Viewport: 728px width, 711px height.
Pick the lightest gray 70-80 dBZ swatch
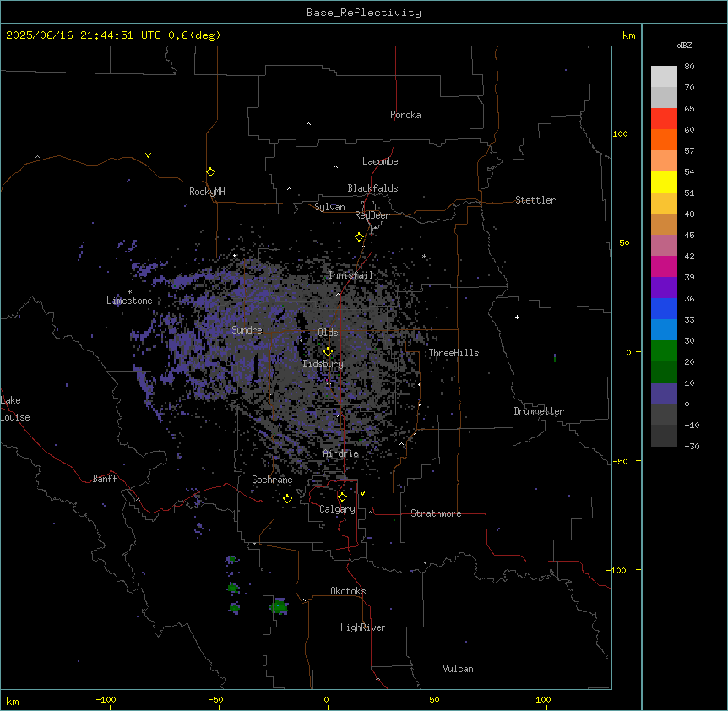pos(664,77)
